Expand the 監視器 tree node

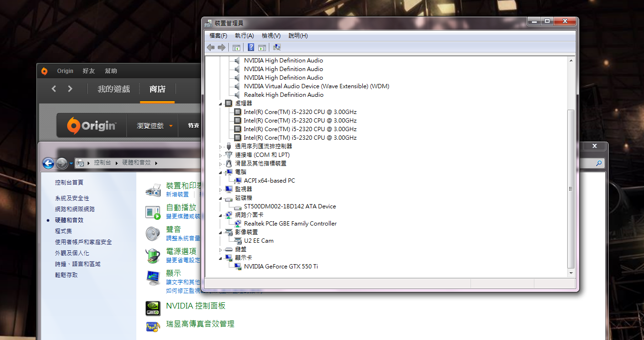[x=221, y=189]
